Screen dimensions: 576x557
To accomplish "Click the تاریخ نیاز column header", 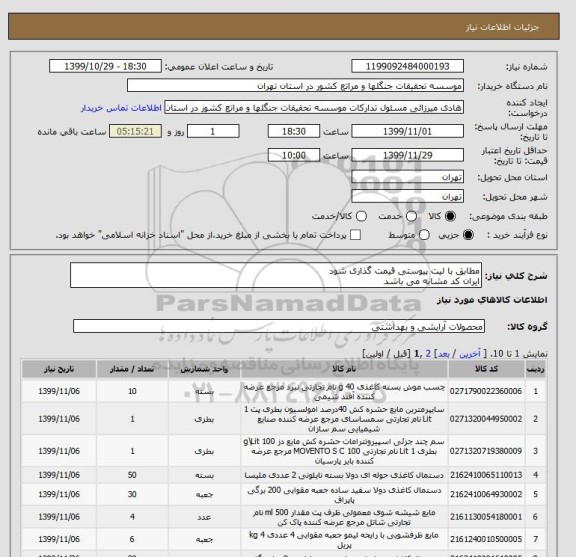I will pos(59,369).
